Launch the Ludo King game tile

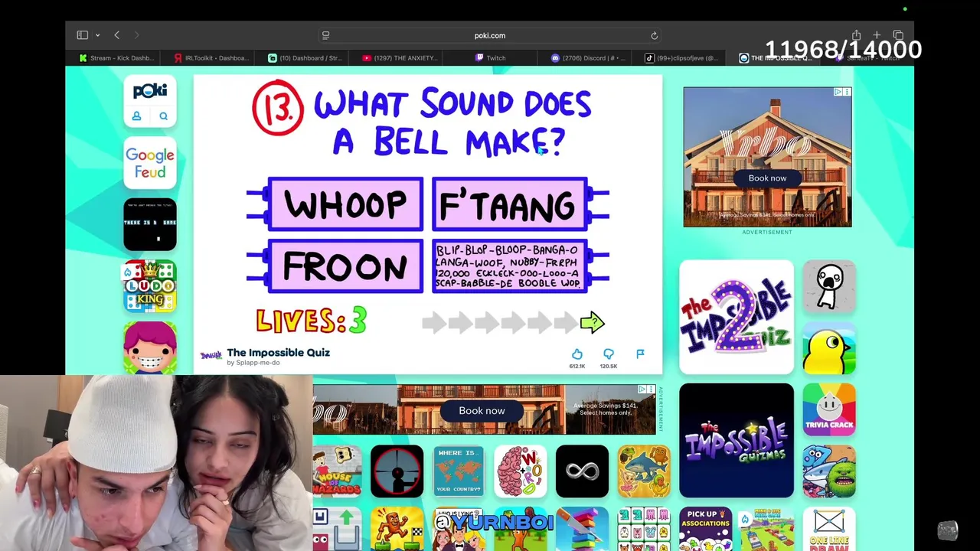pyautogui.click(x=150, y=286)
